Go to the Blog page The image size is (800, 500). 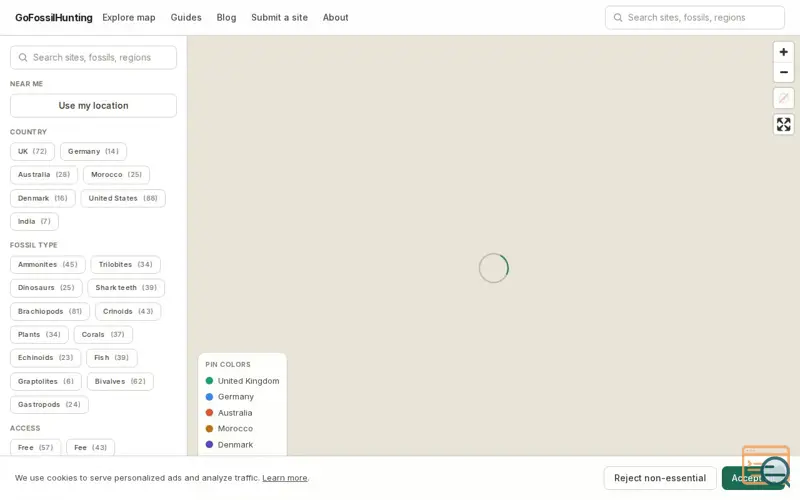[226, 17]
